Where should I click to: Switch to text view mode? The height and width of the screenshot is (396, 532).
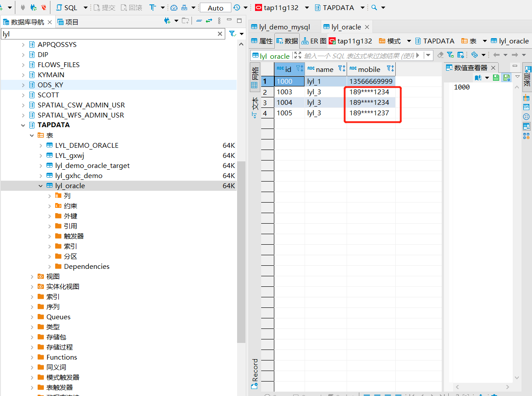click(255, 107)
